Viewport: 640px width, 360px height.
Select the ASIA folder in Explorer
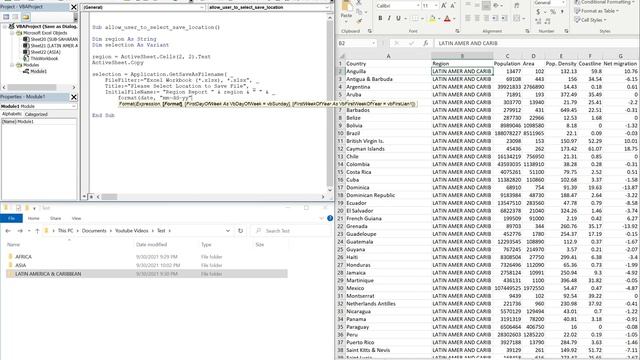coord(20,265)
